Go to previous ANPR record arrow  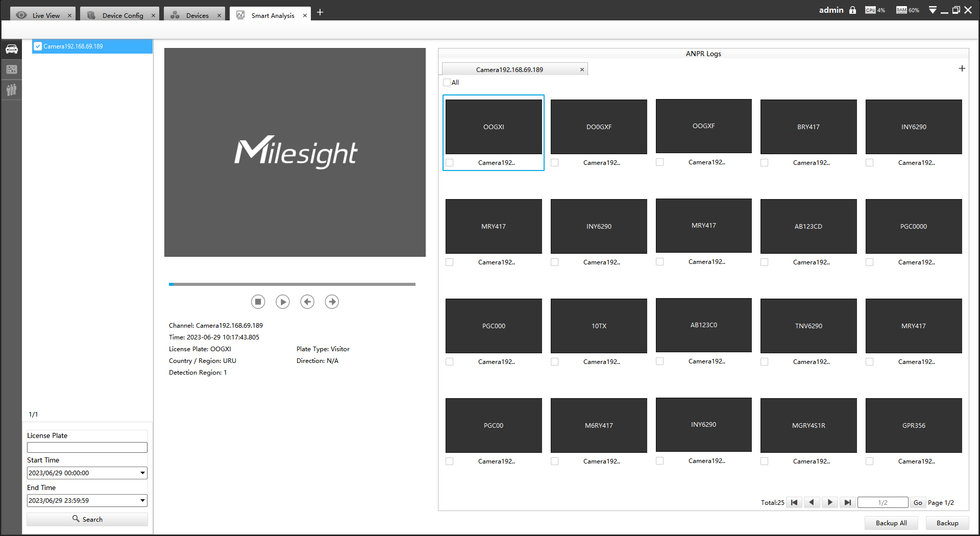307,302
